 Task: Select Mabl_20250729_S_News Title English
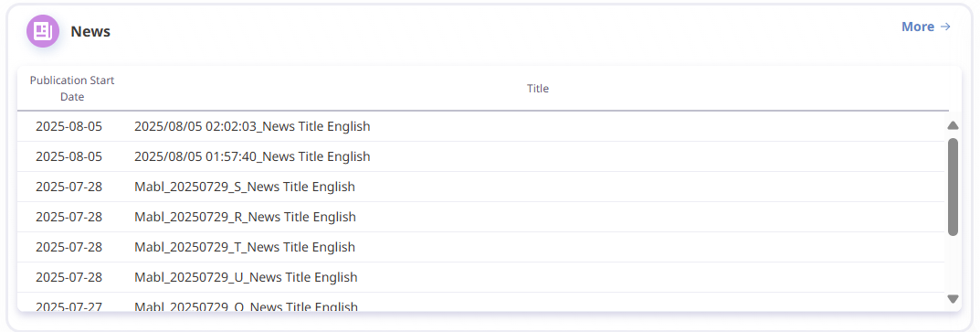[245, 187]
